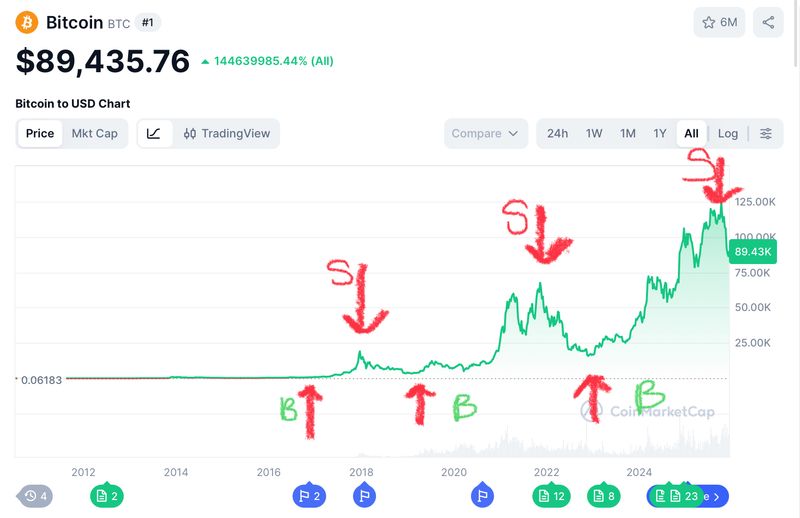Image resolution: width=800 pixels, height=518 pixels.
Task: Expand the Compare dropdown
Action: tap(485, 133)
